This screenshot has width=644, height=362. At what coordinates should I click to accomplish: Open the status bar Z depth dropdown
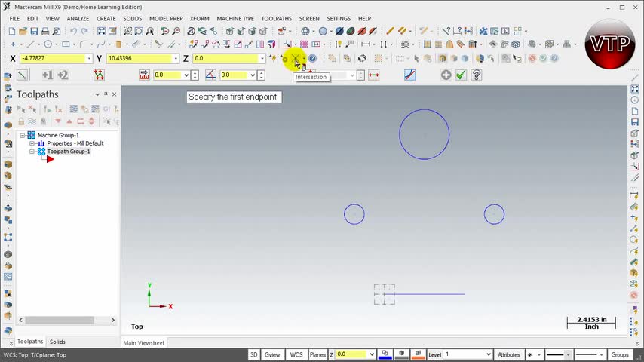coord(372,354)
